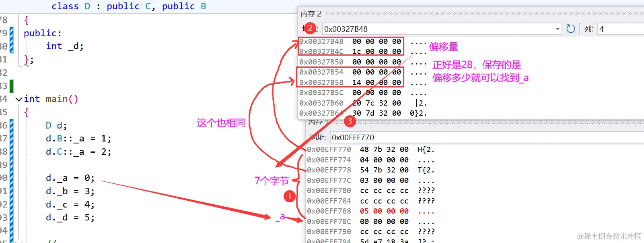This screenshot has width=644, height=243.
Task: Click memory row 0x00327B50 address
Action: point(321,62)
